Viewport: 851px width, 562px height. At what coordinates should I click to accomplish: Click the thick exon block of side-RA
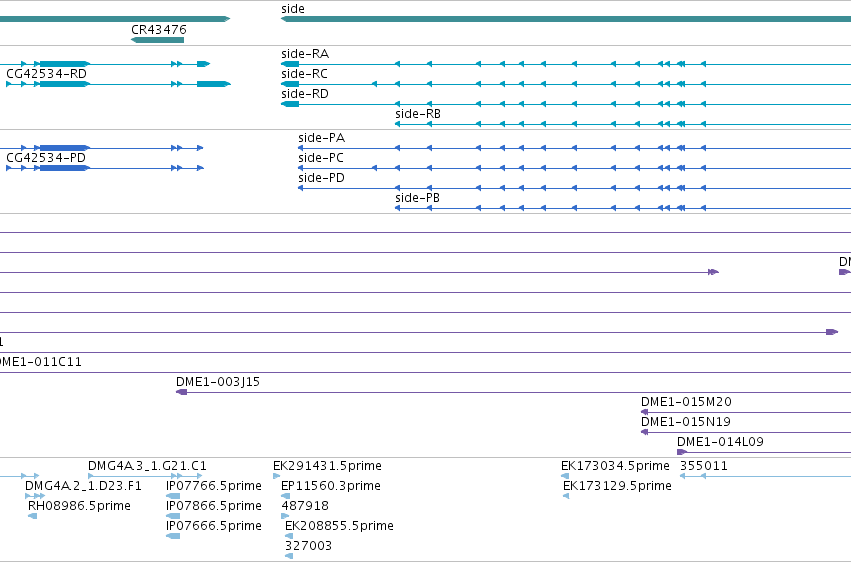click(x=290, y=64)
